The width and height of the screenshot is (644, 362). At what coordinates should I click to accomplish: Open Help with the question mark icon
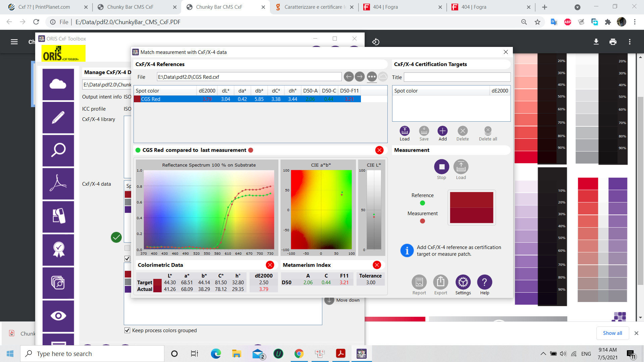[484, 282]
